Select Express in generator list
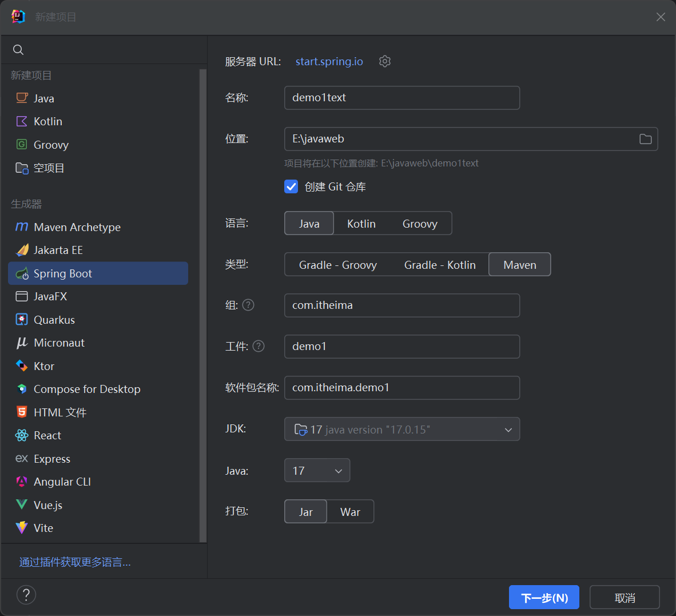676x616 pixels. pyautogui.click(x=98, y=459)
